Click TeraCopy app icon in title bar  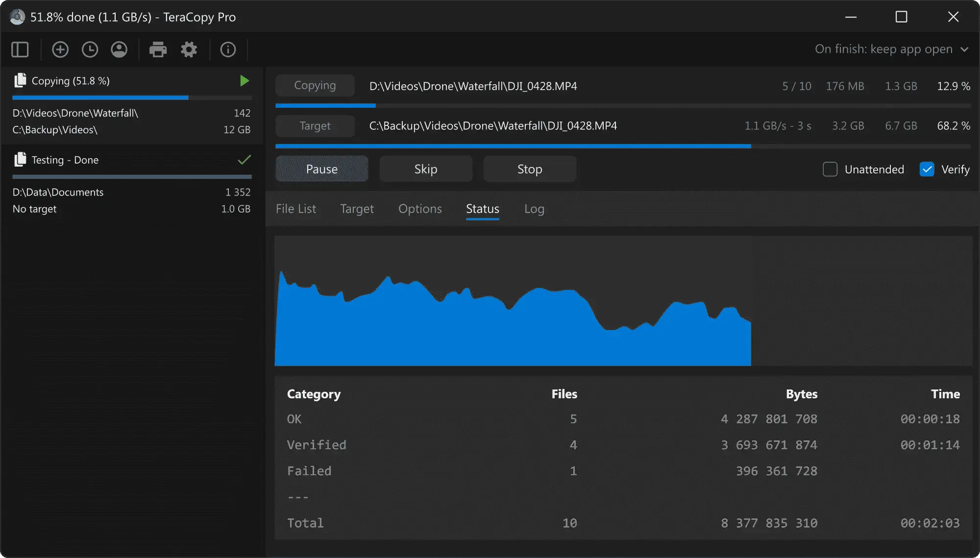[17, 17]
